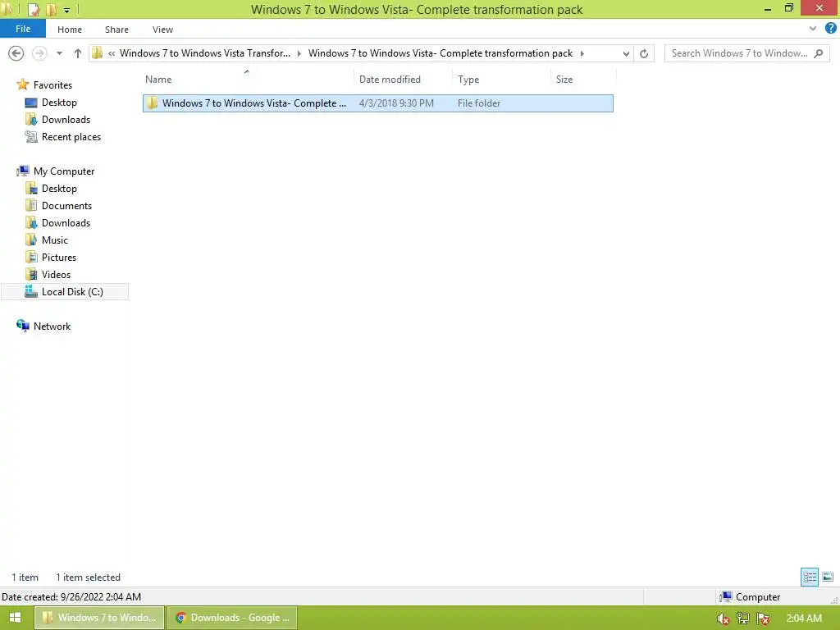
Task: Switch to the Home ribbon tab
Action: 70,30
